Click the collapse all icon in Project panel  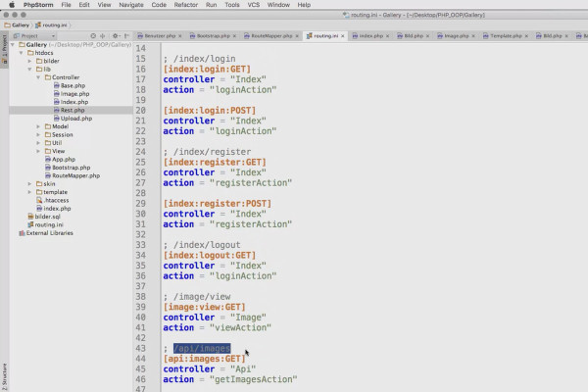click(102, 36)
